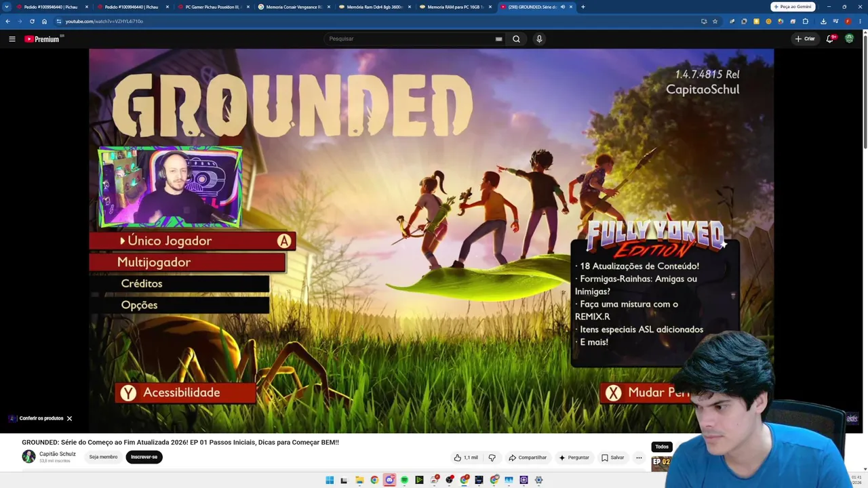The height and width of the screenshot is (488, 868).
Task: Open Discord from the taskbar
Action: [x=389, y=480]
